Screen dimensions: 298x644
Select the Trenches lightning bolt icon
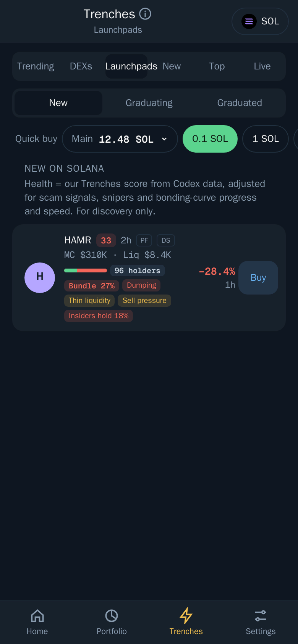coord(186,616)
